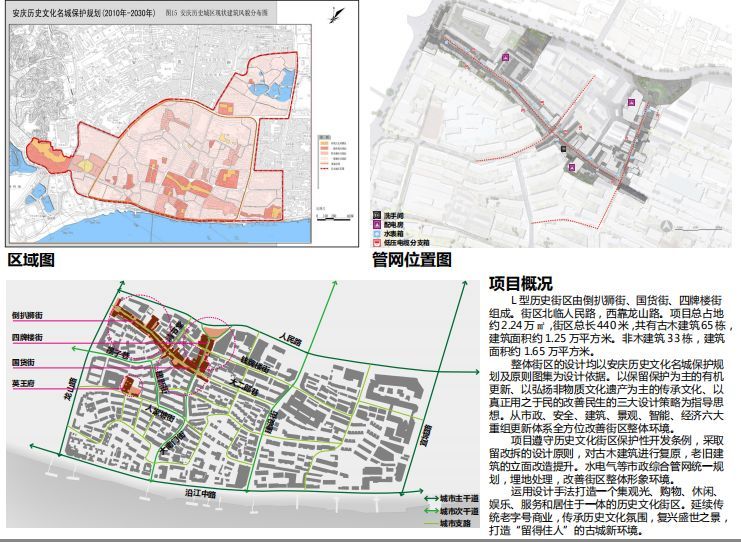Click the north arrow on the region map

336,14
